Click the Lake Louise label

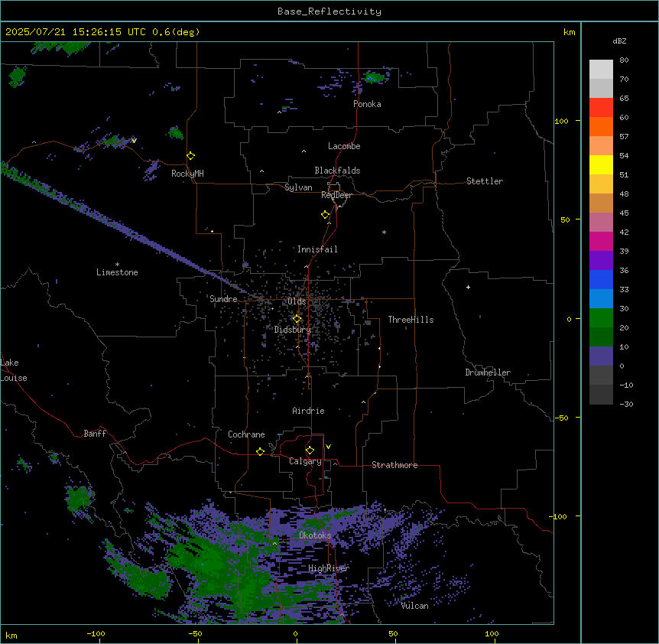(x=14, y=370)
